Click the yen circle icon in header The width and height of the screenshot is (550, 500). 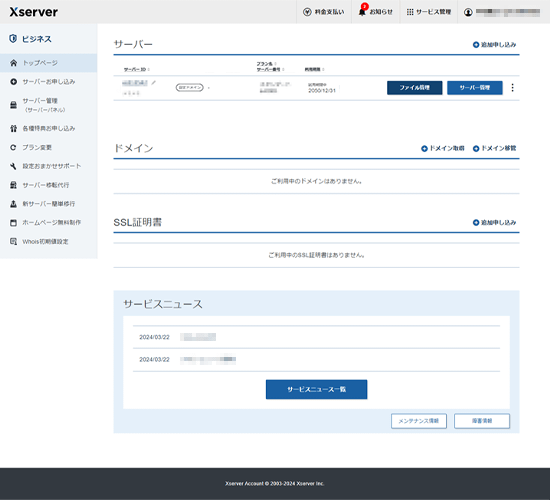307,12
